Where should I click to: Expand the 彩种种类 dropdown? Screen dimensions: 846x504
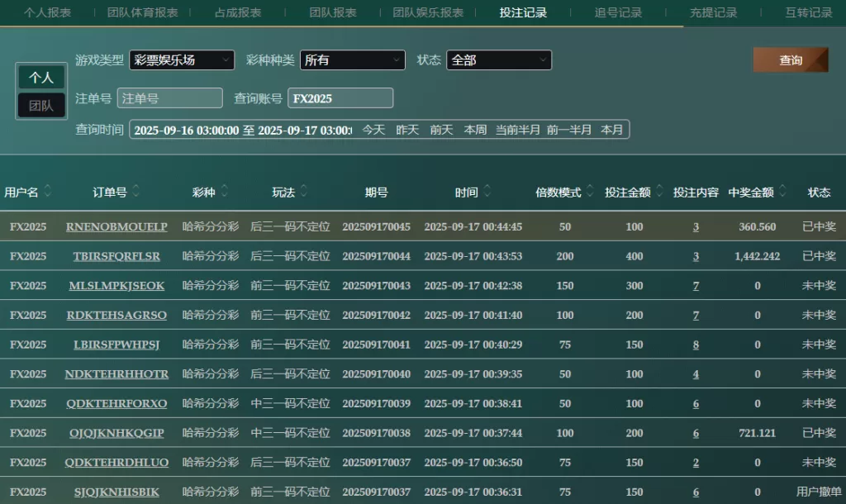(352, 60)
